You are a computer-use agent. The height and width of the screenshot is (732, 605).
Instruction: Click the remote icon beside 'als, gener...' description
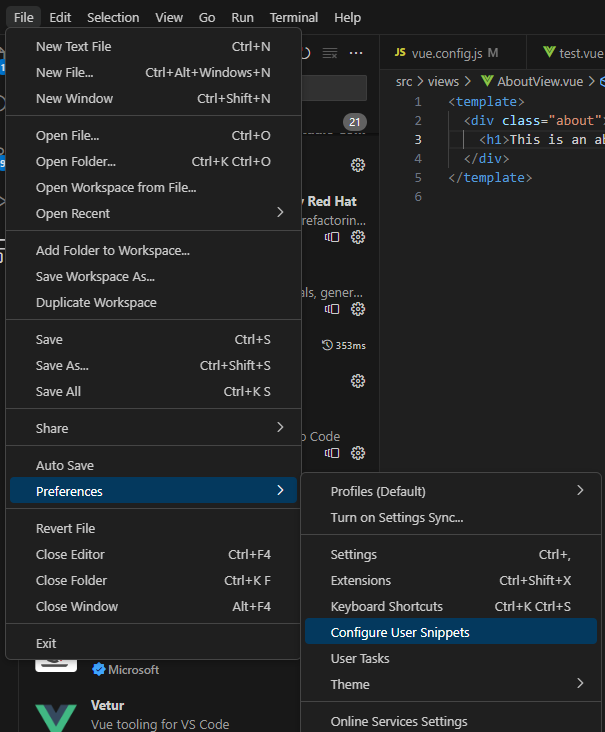pos(332,309)
